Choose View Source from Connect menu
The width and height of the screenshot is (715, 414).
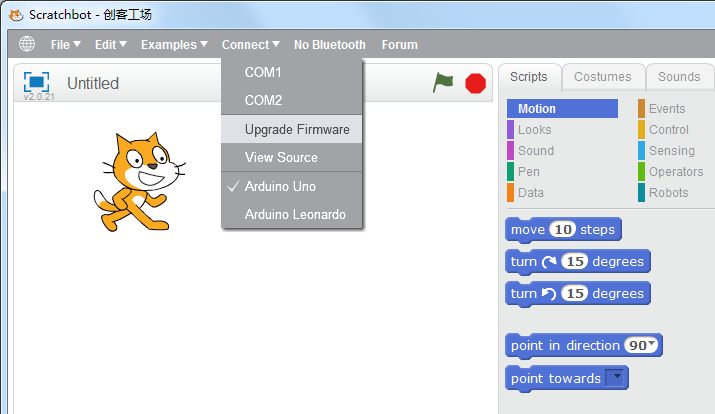pyautogui.click(x=292, y=157)
